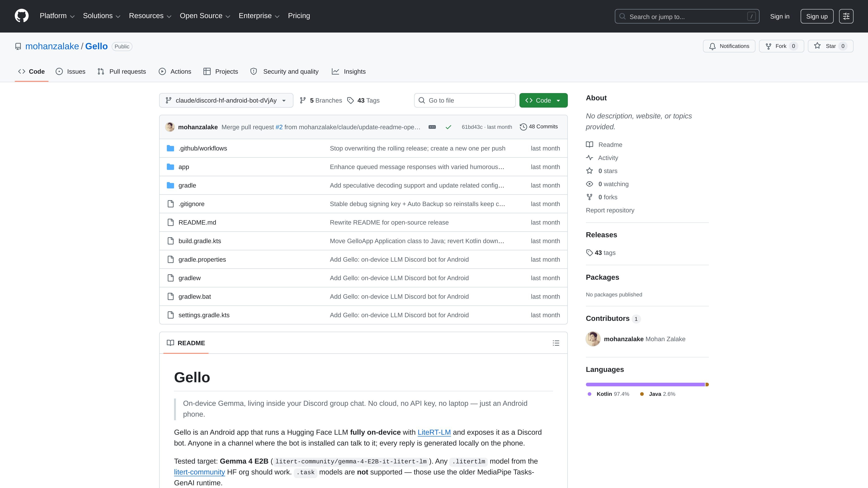Click the Java orange dot legend

point(642,394)
